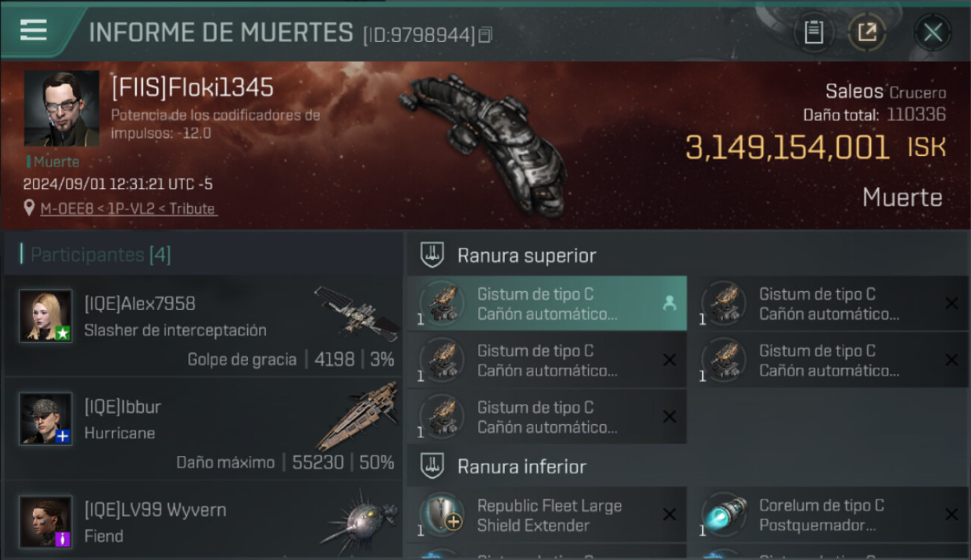
Task: Click Floki1345's character portrait
Action: (x=61, y=108)
